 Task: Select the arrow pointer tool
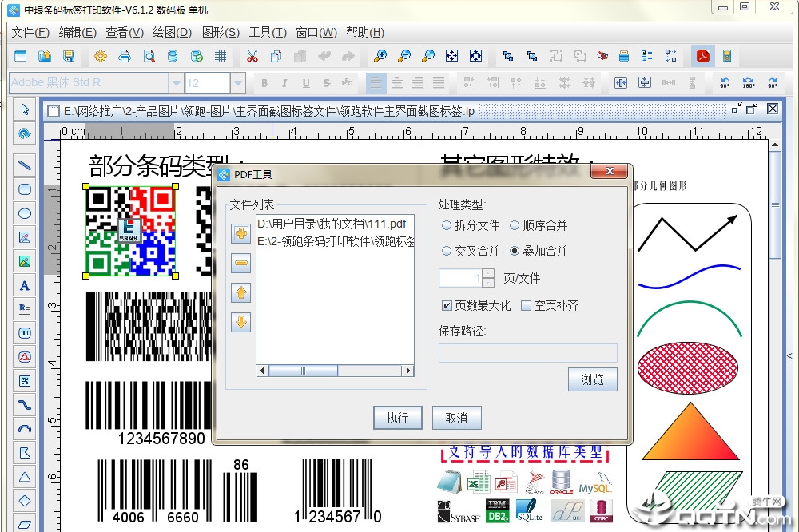point(25,109)
